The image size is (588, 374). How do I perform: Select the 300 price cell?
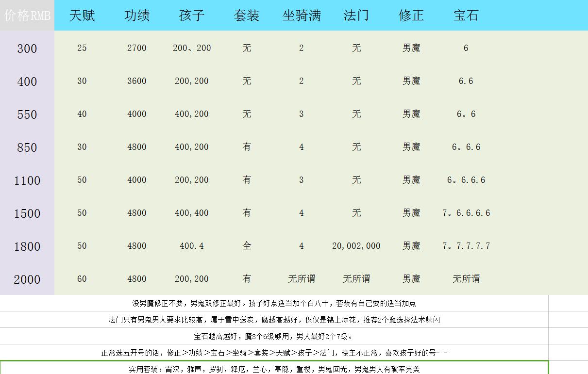click(x=27, y=49)
